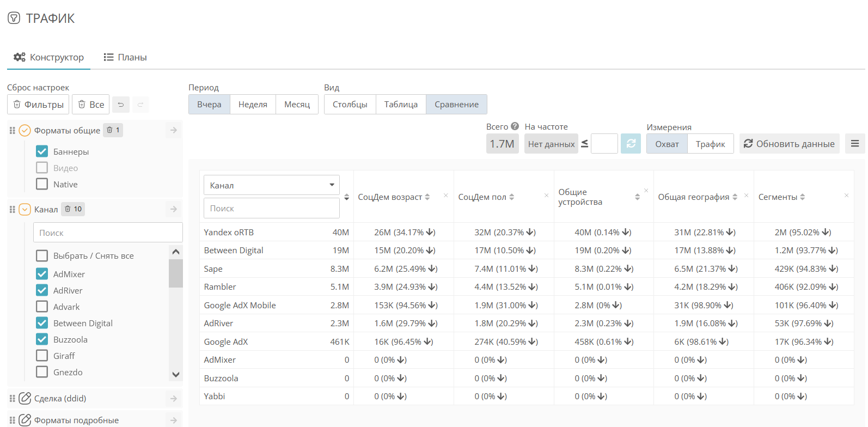868x427 pixels.
Task: Enable the Native format checkbox
Action: (42, 184)
